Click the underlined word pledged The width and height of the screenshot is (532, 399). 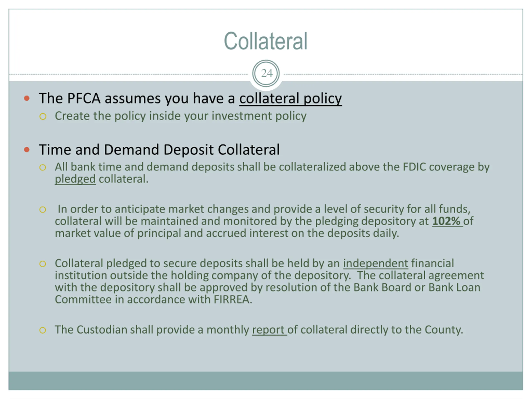coord(75,179)
